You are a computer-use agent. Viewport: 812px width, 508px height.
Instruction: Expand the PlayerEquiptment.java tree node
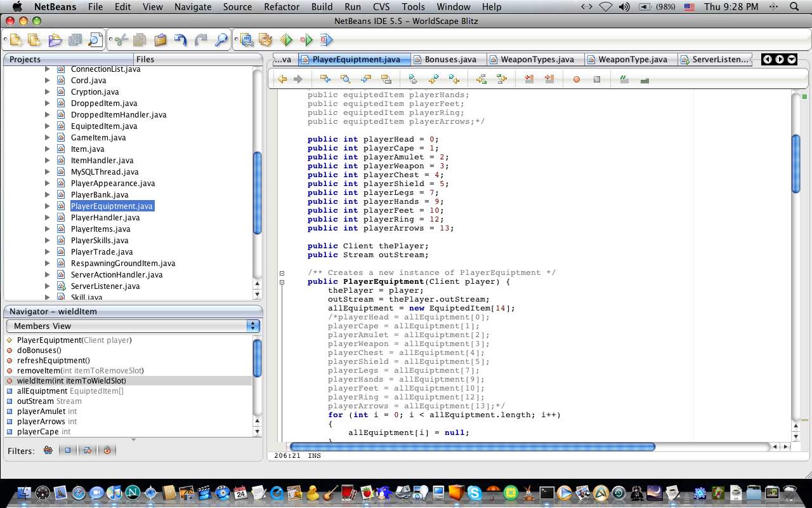click(x=47, y=206)
